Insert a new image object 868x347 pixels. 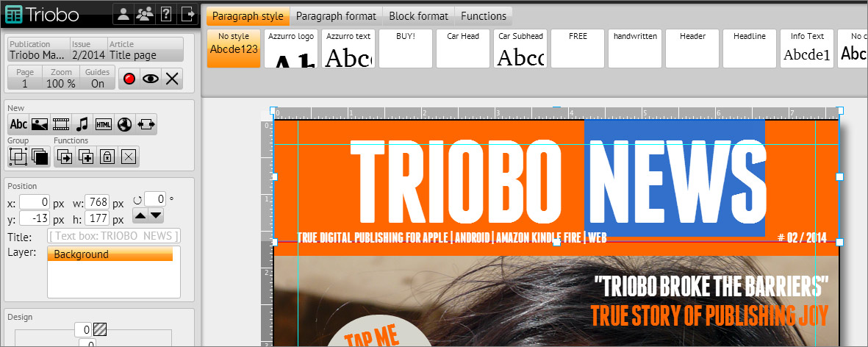pyautogui.click(x=40, y=124)
